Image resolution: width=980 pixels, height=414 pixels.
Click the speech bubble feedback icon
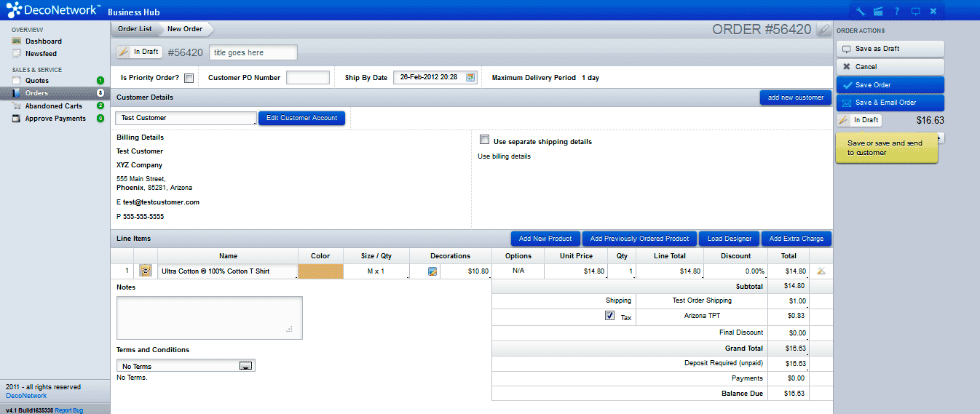[x=915, y=11]
